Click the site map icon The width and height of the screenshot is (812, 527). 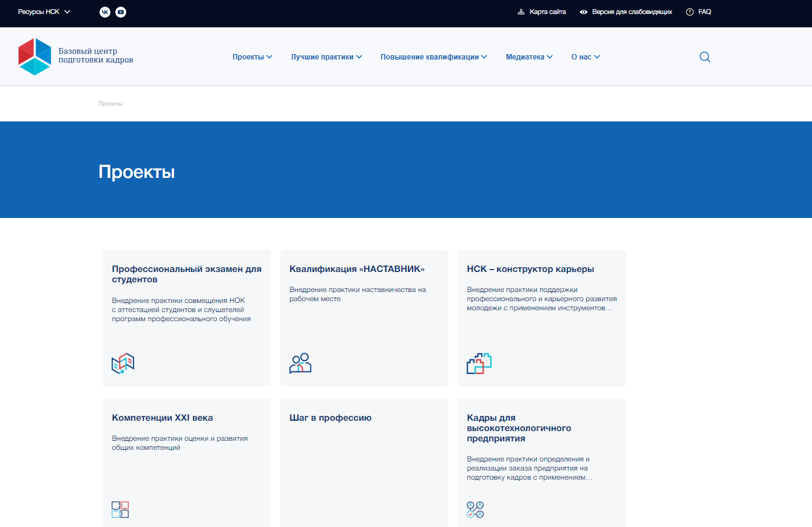(521, 12)
